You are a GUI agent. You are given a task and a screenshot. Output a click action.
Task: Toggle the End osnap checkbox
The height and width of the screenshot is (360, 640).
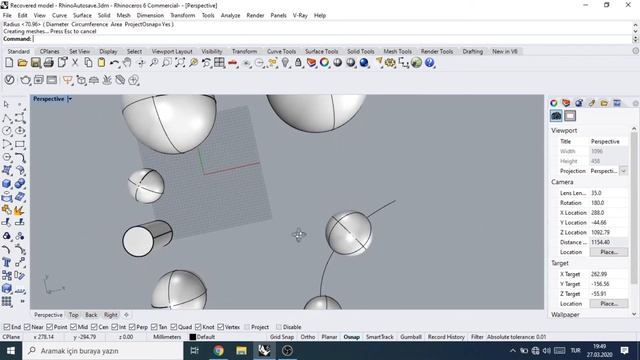[7, 327]
